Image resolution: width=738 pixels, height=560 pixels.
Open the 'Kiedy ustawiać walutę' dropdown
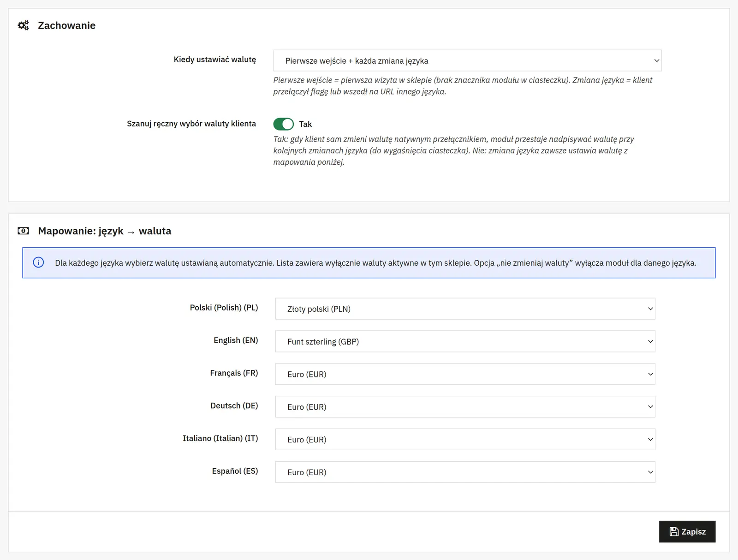(x=467, y=60)
